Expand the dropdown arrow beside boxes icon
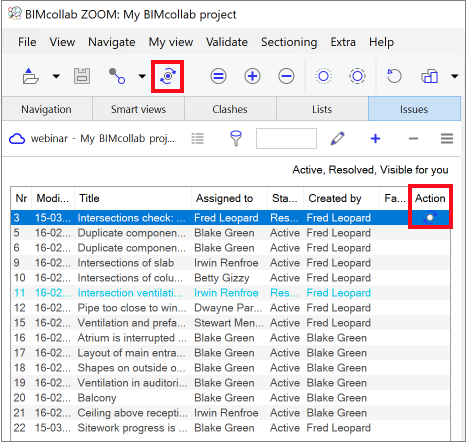 click(x=455, y=76)
